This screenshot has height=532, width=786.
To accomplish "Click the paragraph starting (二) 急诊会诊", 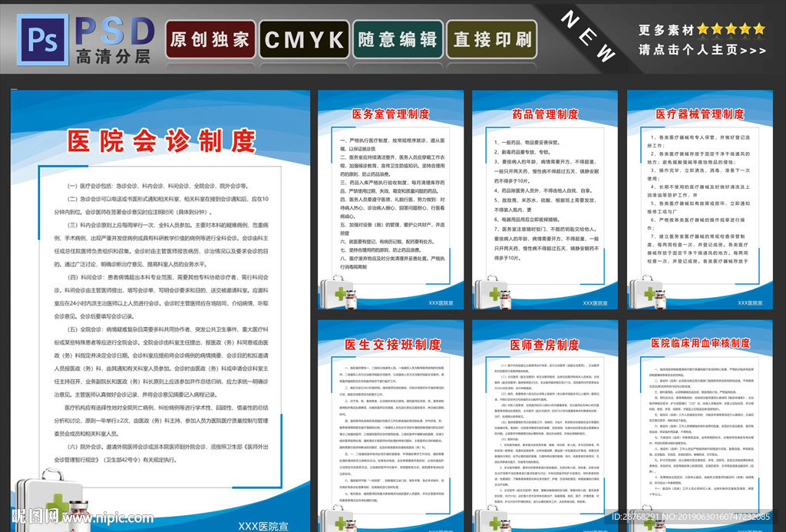I will point(161,206).
